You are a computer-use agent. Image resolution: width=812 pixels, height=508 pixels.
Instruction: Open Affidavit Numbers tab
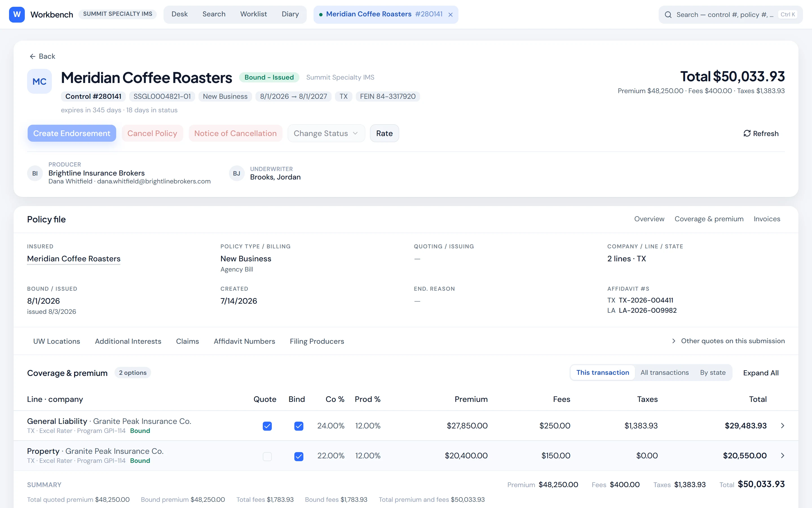point(244,341)
